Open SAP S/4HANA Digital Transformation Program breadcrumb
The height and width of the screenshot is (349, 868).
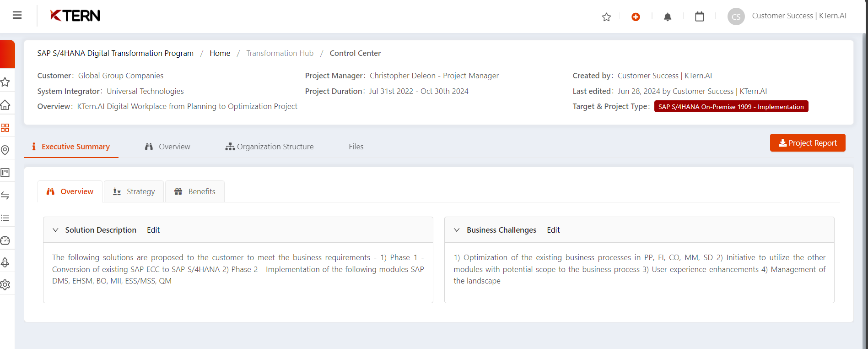(115, 53)
